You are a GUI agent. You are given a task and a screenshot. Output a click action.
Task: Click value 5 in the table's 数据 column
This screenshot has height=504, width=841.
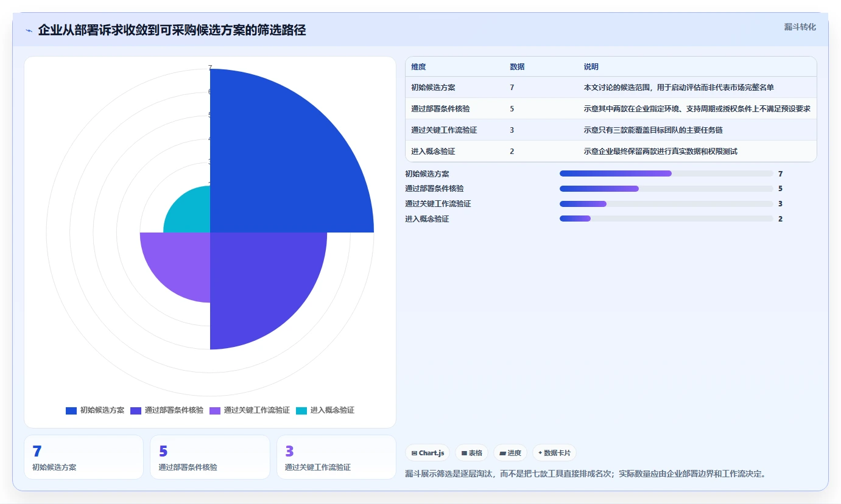[512, 109]
